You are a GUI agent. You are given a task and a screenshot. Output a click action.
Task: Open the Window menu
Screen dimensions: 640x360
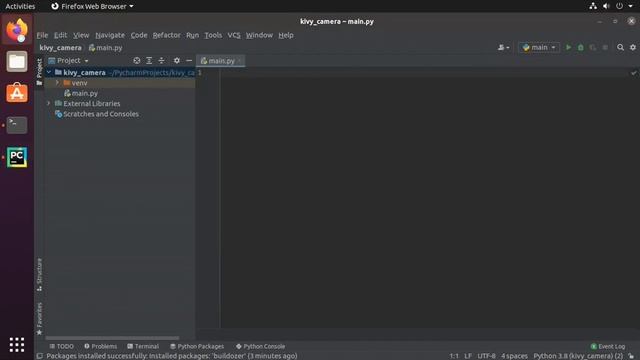click(259, 35)
